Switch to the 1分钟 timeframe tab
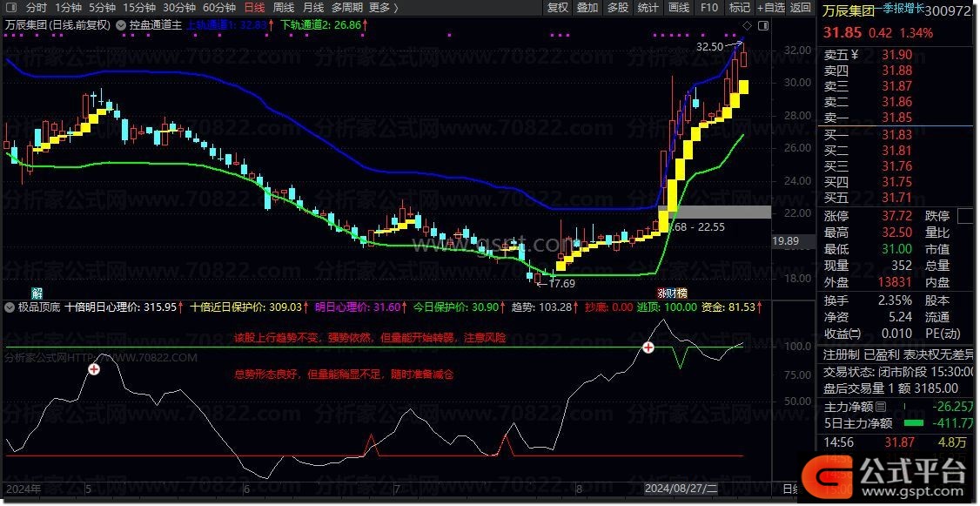This screenshot has height=506, width=980. pos(68,8)
